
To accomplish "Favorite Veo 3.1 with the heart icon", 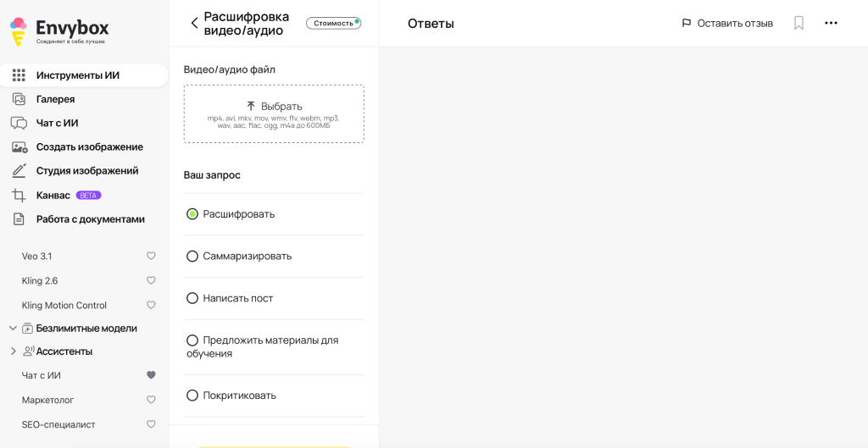I will (x=151, y=256).
